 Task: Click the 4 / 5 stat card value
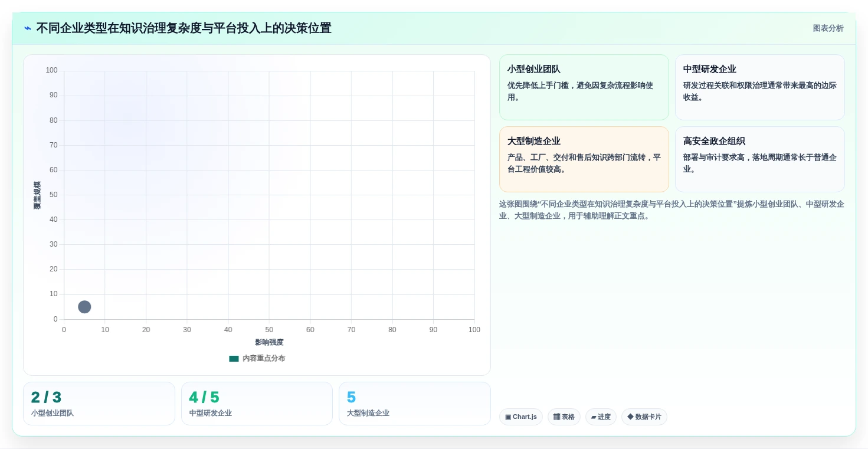204,398
